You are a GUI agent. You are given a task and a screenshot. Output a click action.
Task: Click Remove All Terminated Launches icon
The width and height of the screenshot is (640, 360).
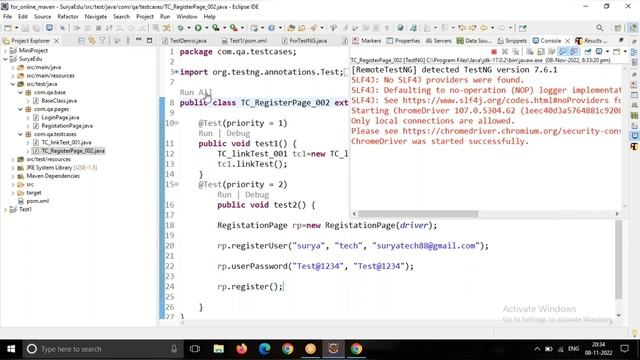(516, 52)
